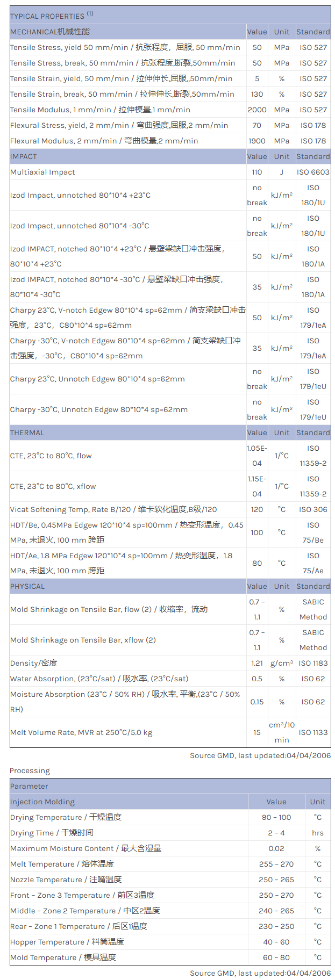
Task: Click the Melt Temperature value 255 – 270
Action: tap(276, 864)
